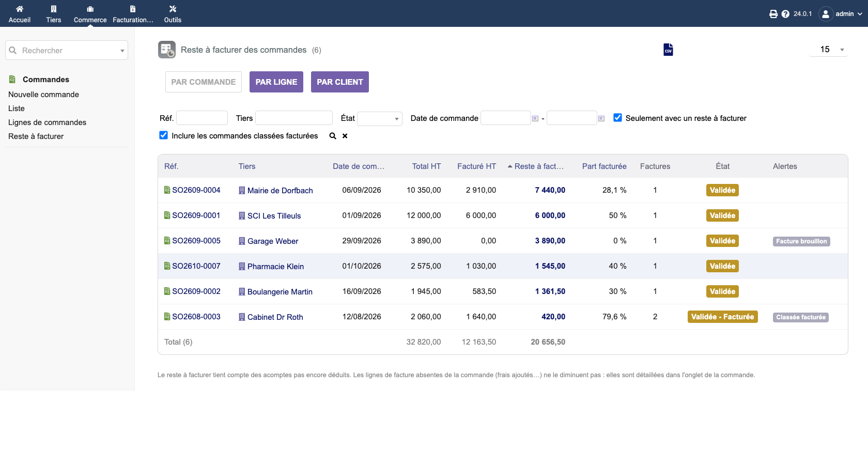The image size is (868, 465).
Task: Click company icon beside Garage Weber
Action: 242,241
